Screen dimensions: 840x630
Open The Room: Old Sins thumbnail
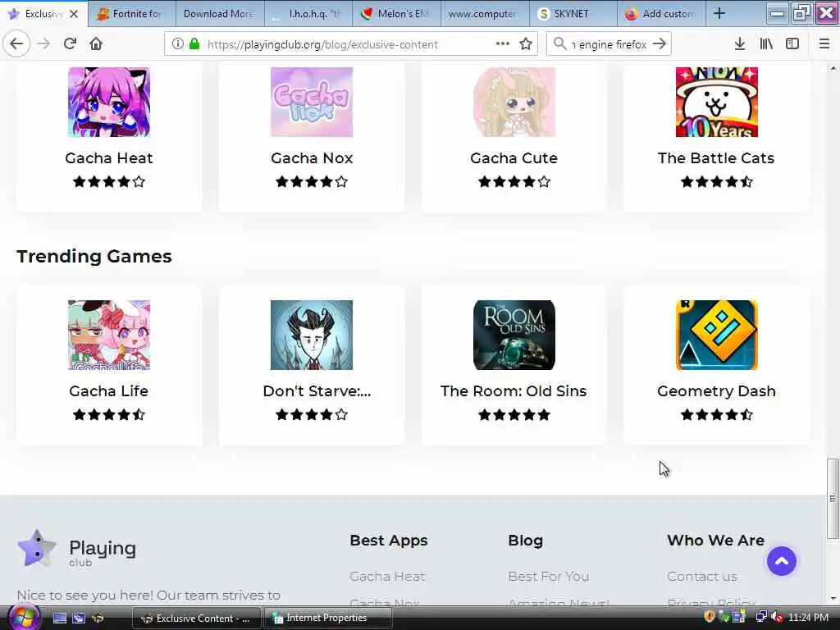click(x=514, y=335)
